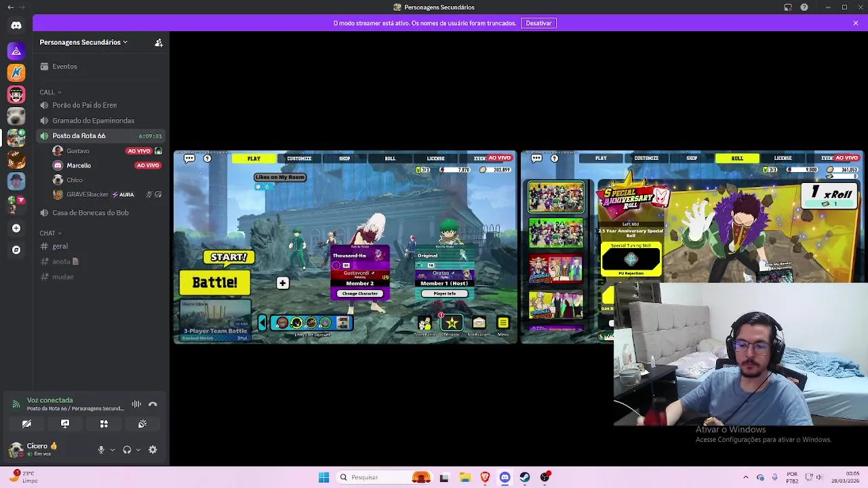Join Casa de Bonecas do Bob voice channel
The width and height of the screenshot is (868, 488).
102,213
